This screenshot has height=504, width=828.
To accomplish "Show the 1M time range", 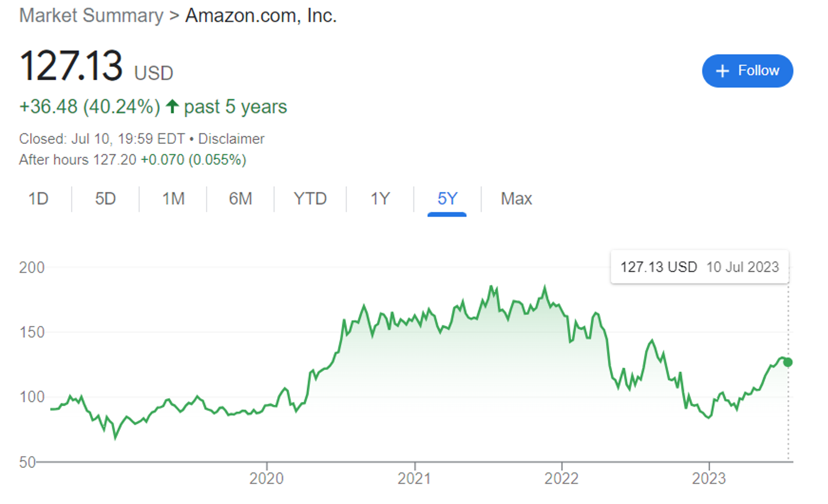I will pos(174,199).
